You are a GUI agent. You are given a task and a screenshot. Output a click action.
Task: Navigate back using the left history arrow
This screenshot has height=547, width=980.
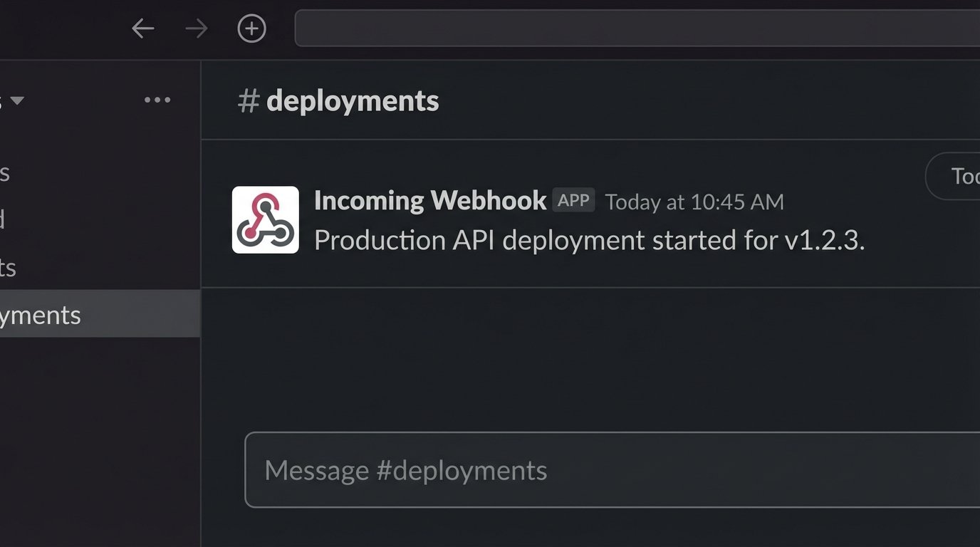point(142,28)
